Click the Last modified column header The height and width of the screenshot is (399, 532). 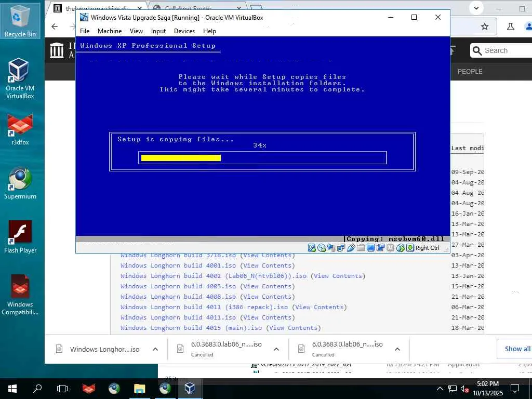point(467,148)
